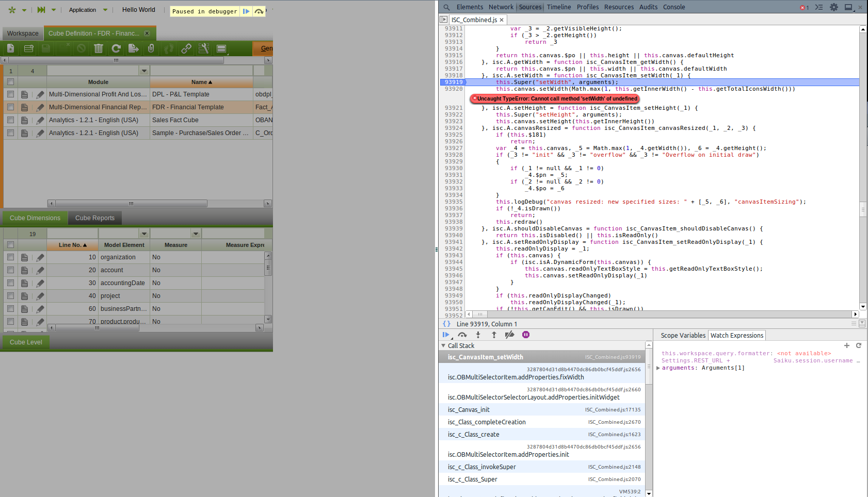Open the Cube Reports tab
868x497 pixels.
pos(95,218)
